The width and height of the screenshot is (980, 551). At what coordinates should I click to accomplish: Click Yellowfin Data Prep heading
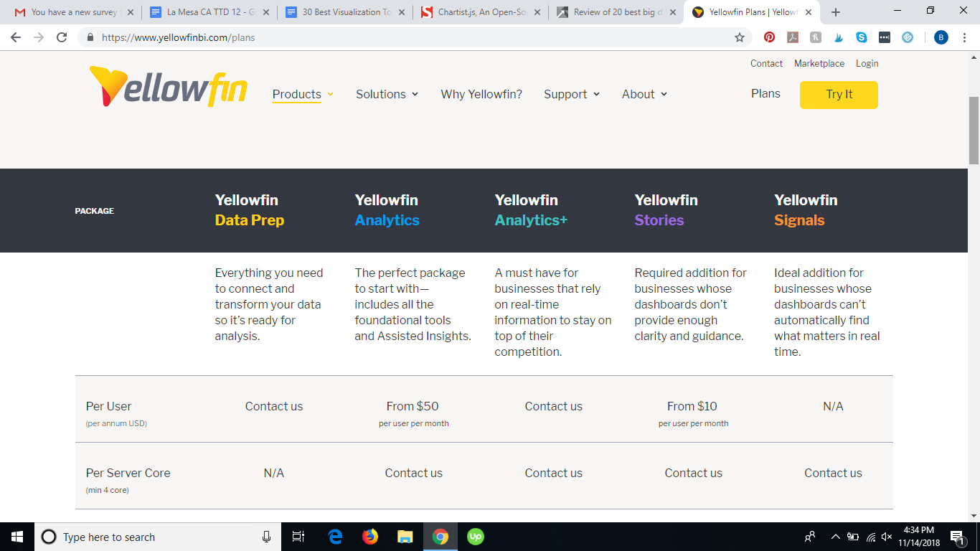250,210
